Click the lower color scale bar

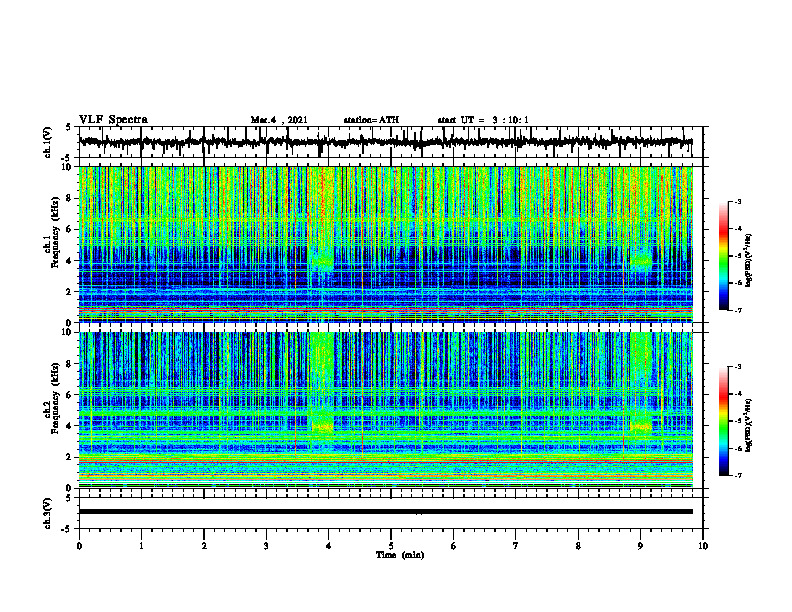tap(723, 421)
